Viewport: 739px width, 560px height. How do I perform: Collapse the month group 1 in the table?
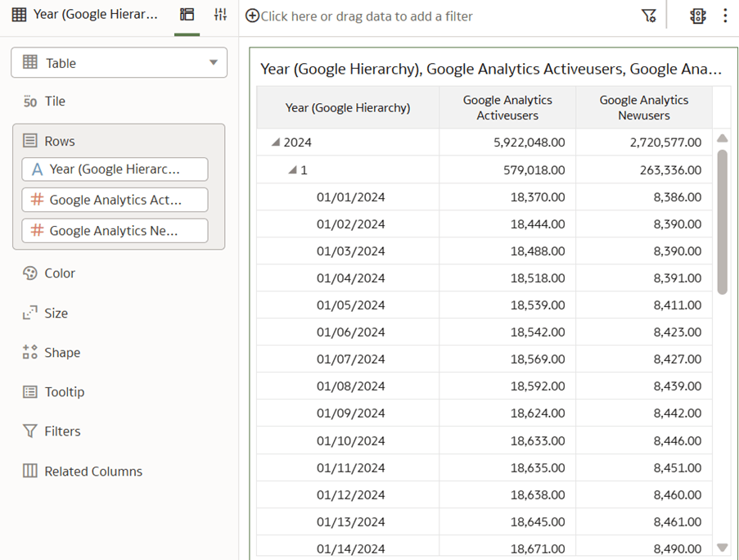click(x=293, y=169)
